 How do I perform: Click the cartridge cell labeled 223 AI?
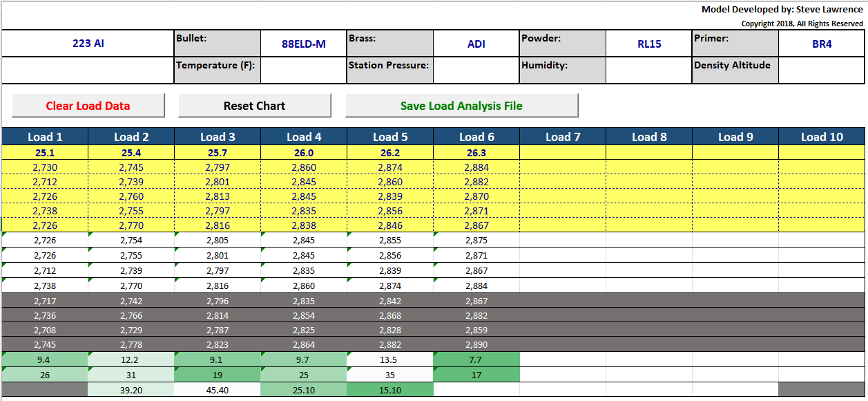coord(88,44)
